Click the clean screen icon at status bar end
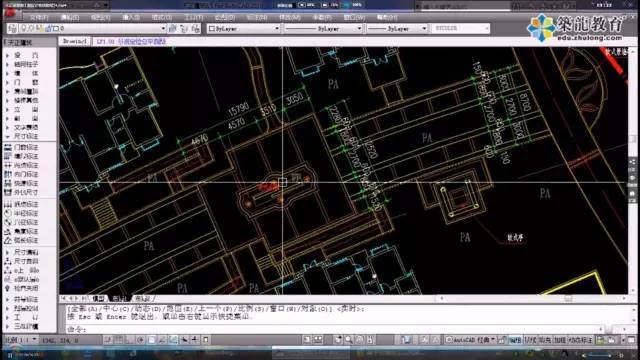This screenshot has width=640, height=360. (632, 340)
